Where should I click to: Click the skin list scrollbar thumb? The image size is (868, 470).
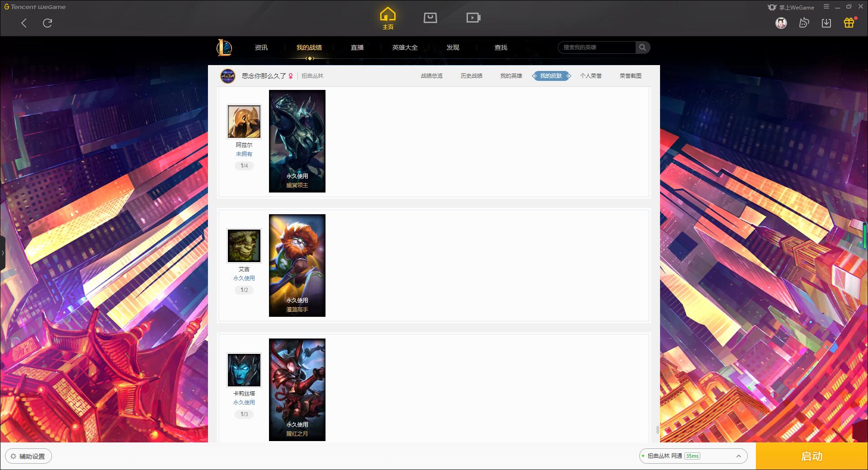click(657, 429)
